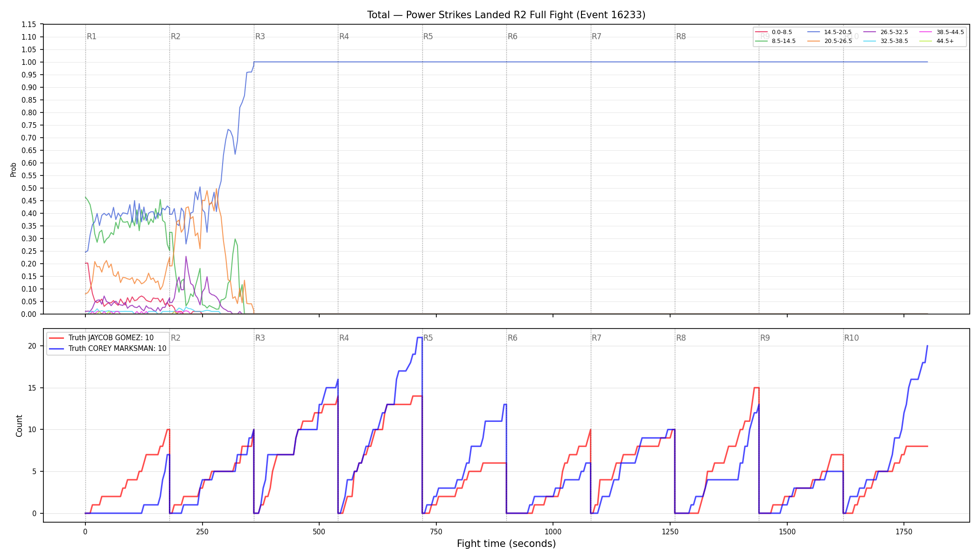Viewport: 980px width, 560px height.
Task: Click the R5 round marker in probability chart
Action: pyautogui.click(x=428, y=36)
